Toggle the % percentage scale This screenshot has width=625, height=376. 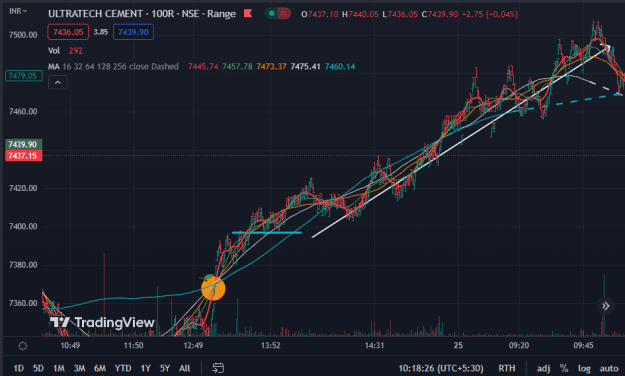(564, 368)
